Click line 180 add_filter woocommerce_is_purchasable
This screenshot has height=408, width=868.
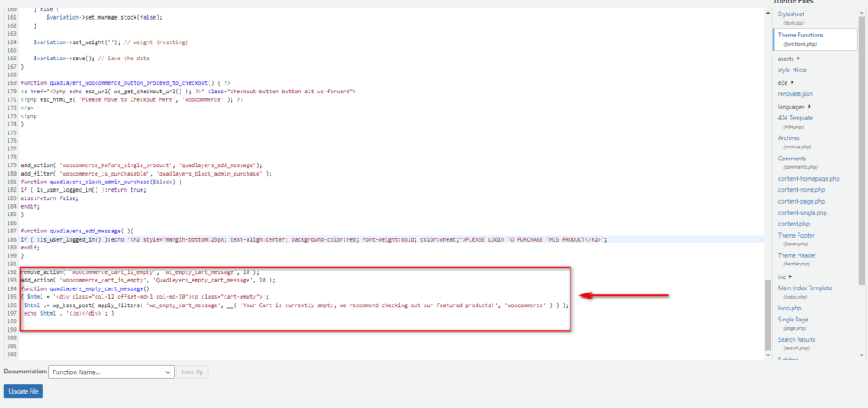click(x=146, y=173)
